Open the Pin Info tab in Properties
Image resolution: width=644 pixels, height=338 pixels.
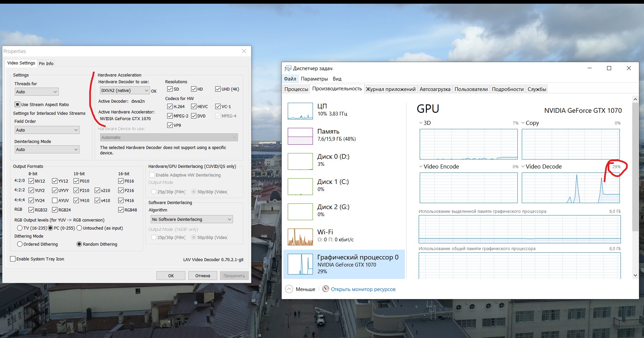46,63
